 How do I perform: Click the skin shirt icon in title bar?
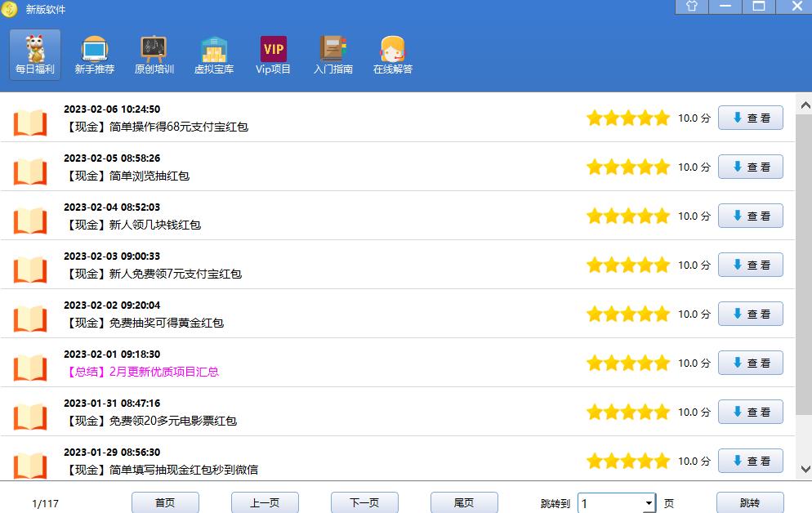(x=692, y=7)
